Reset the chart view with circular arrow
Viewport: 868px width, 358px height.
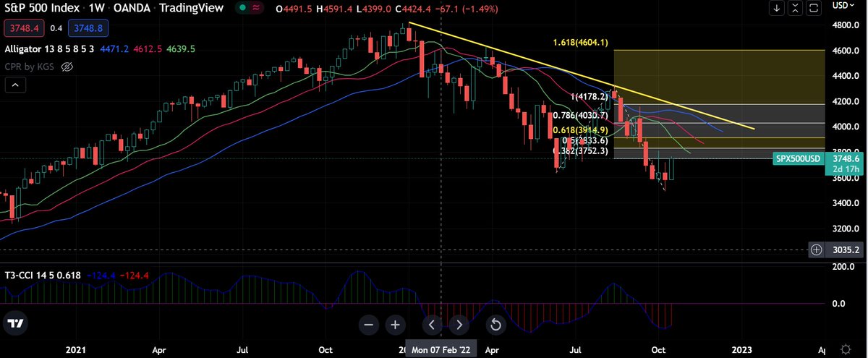[x=495, y=325]
